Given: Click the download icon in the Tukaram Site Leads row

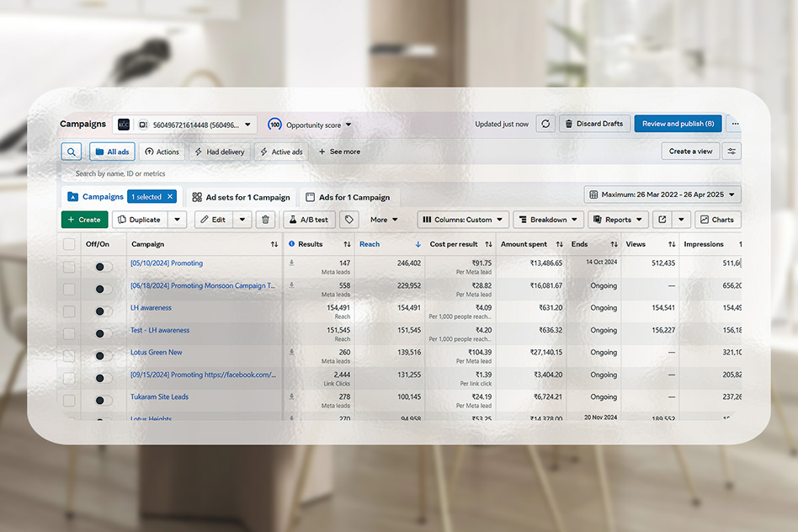Looking at the screenshot, I should pyautogui.click(x=291, y=396).
